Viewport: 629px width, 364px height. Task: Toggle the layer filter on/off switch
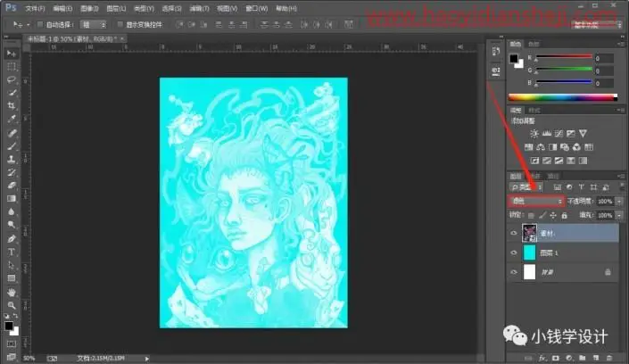pyautogui.click(x=622, y=187)
